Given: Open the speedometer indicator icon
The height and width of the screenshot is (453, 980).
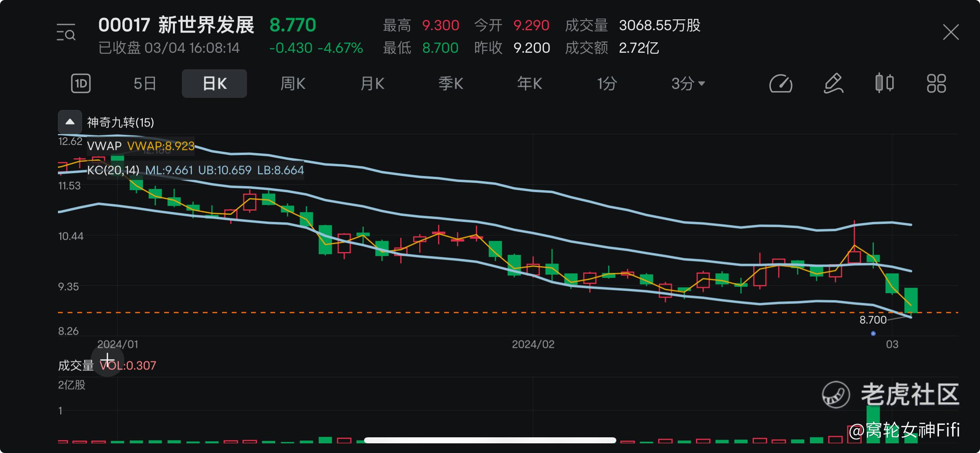Looking at the screenshot, I should click(780, 84).
